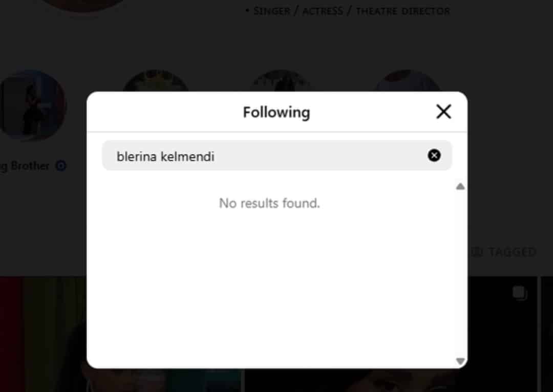Click the No results found message
This screenshot has width=553, height=392.
pos(269,203)
